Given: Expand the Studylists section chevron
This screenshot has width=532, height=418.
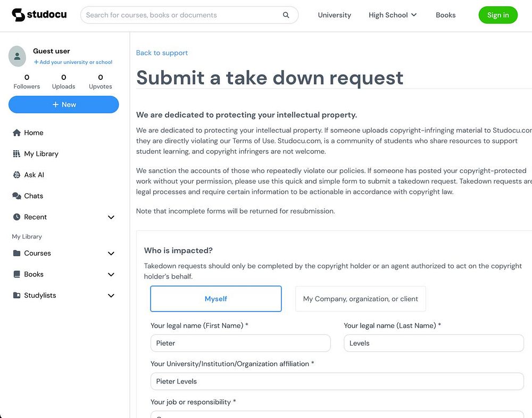Looking at the screenshot, I should (111, 296).
